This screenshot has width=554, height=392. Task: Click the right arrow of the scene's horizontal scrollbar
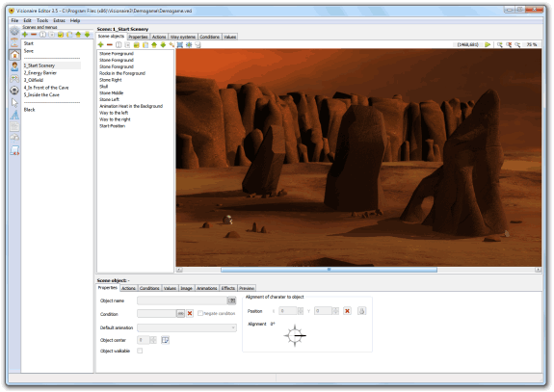[538, 270]
